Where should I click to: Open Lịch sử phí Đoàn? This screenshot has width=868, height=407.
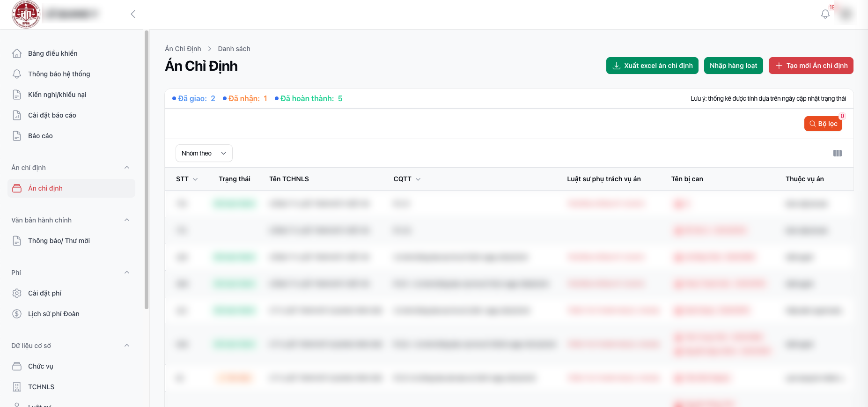53,314
